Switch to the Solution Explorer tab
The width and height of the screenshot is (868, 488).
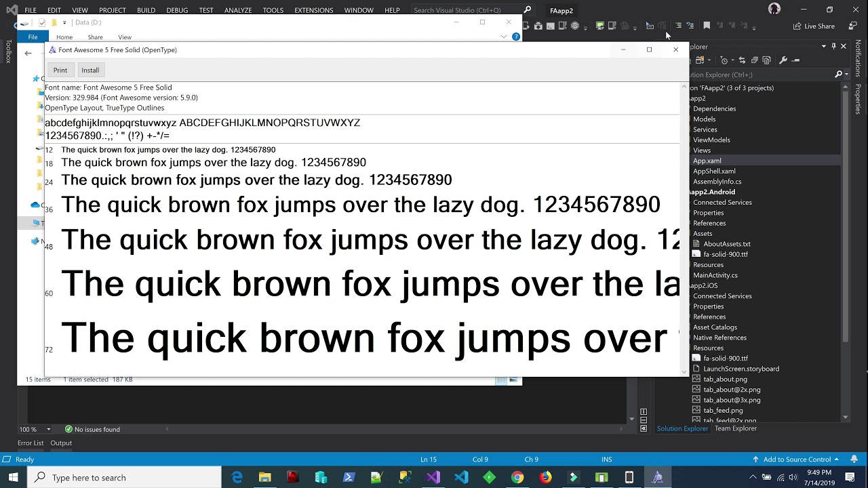tap(682, 428)
